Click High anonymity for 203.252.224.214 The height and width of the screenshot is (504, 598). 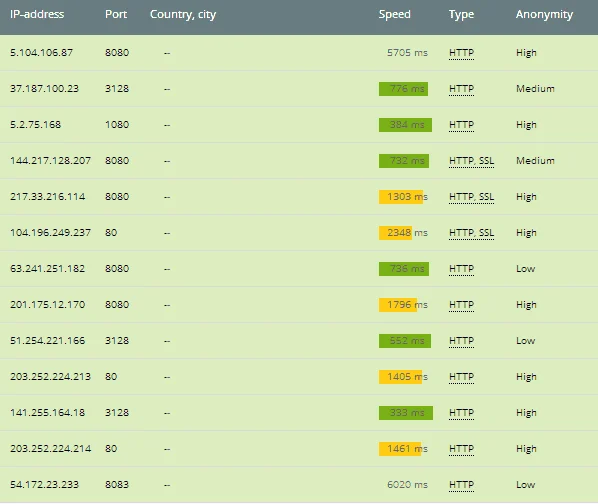[526, 449]
